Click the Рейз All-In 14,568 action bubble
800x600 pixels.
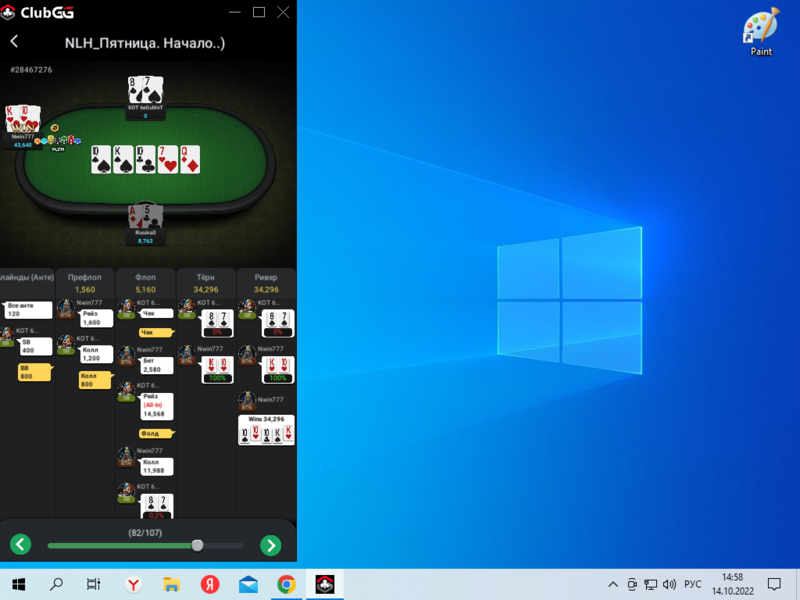point(156,405)
